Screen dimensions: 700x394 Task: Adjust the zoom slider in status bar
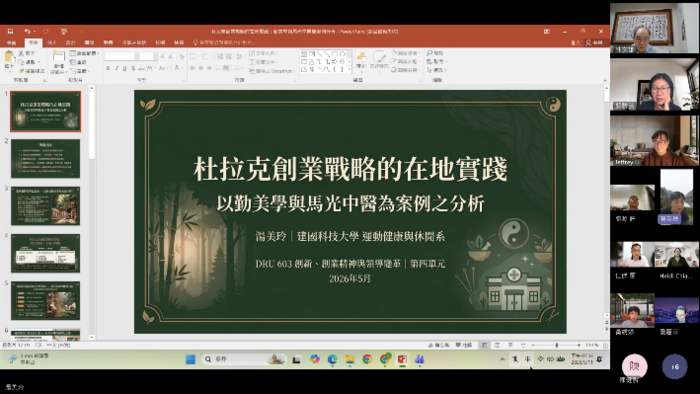pos(556,345)
